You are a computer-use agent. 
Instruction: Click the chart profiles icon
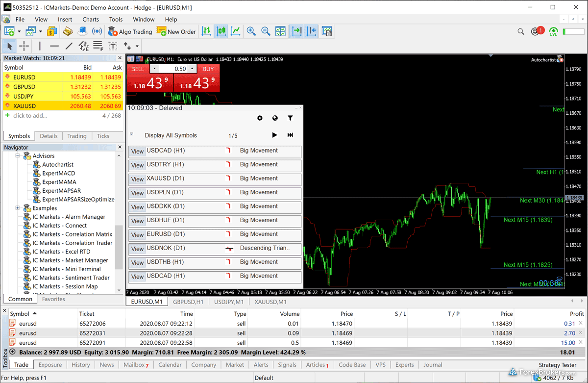[x=30, y=31]
